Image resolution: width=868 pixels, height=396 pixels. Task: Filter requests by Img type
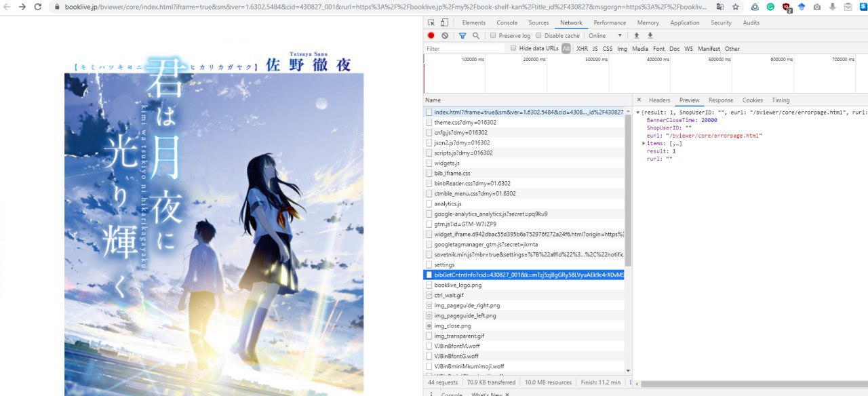pos(622,49)
